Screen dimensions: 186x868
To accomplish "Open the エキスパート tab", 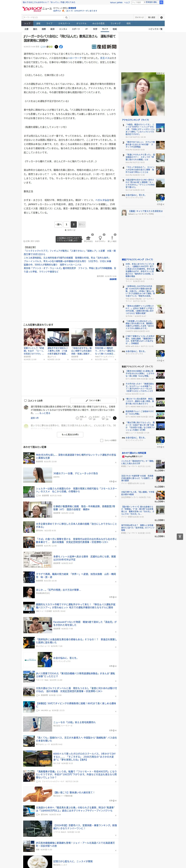I will pos(64,24).
